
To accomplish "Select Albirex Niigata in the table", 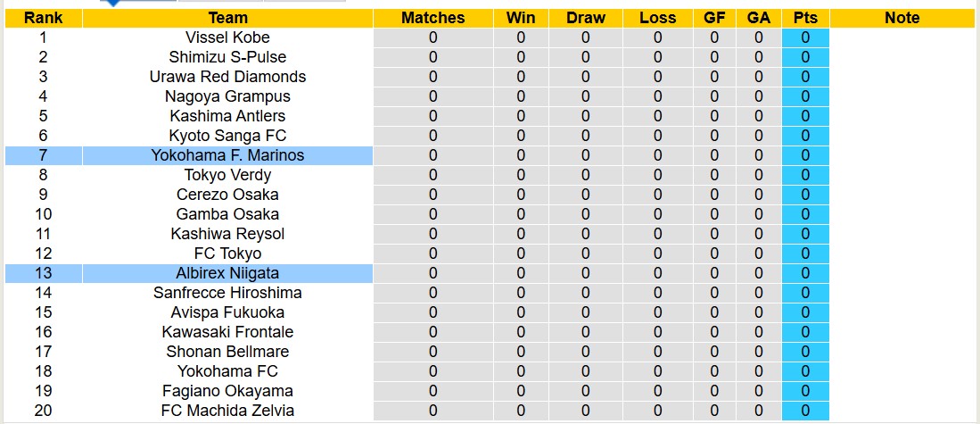I will tap(227, 273).
